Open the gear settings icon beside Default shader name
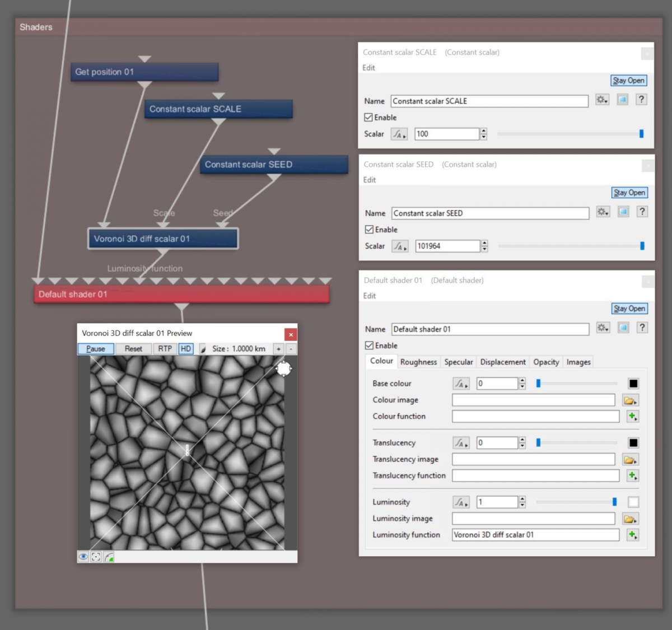 pos(603,328)
